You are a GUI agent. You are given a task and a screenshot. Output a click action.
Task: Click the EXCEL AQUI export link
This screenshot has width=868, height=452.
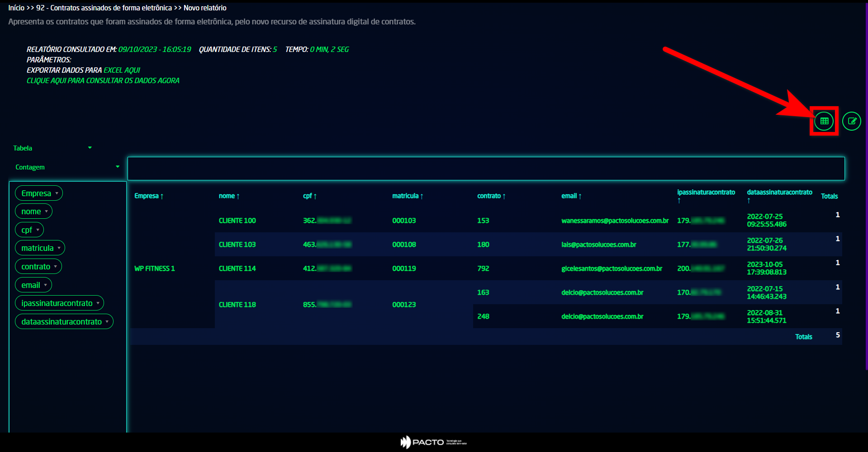pos(122,71)
